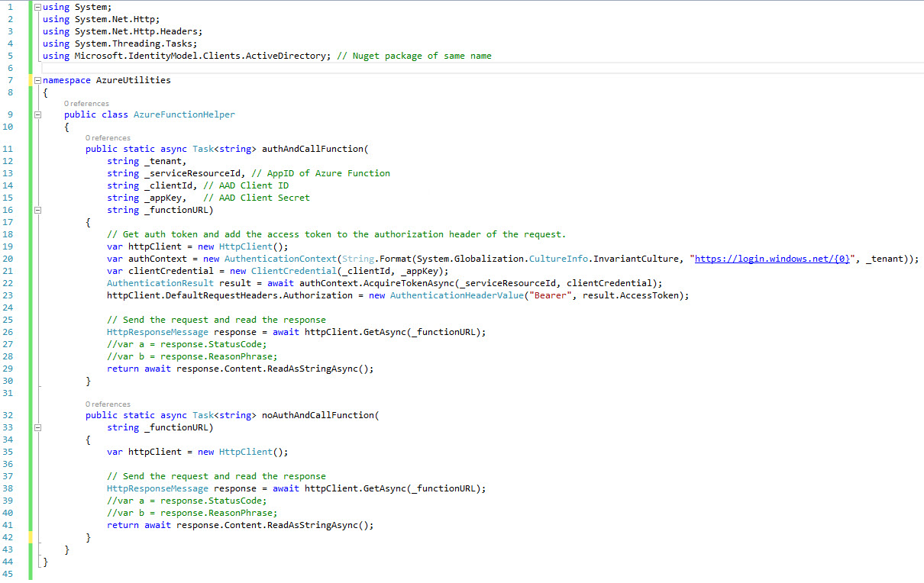This screenshot has width=924, height=583.
Task: Collapse authAndCallFunction body toggle at line 16
Action: pyautogui.click(x=37, y=210)
